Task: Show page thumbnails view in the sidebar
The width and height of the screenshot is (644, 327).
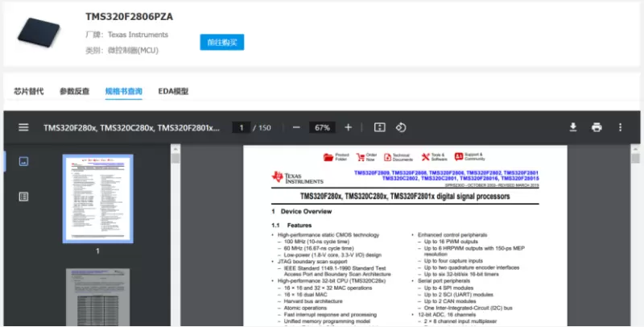Action: (x=24, y=161)
